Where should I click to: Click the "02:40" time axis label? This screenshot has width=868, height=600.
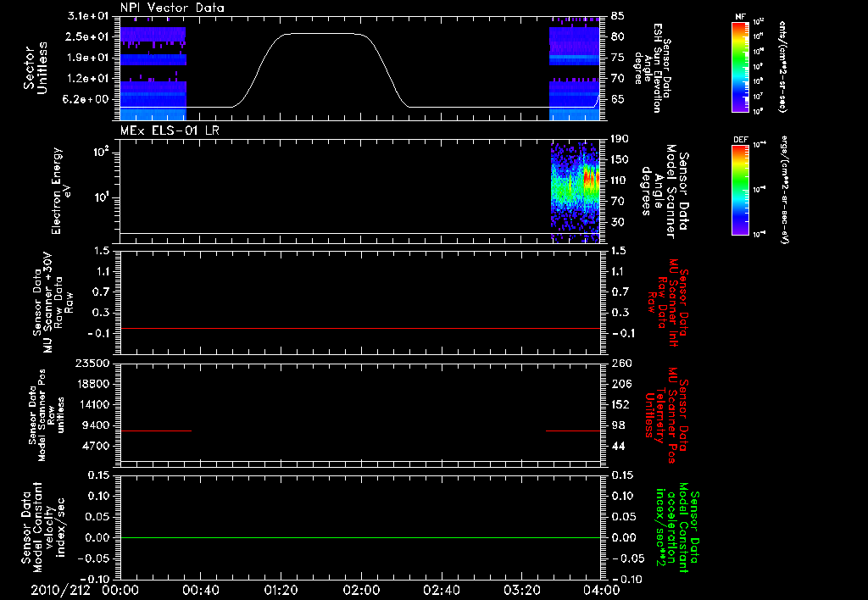click(441, 590)
